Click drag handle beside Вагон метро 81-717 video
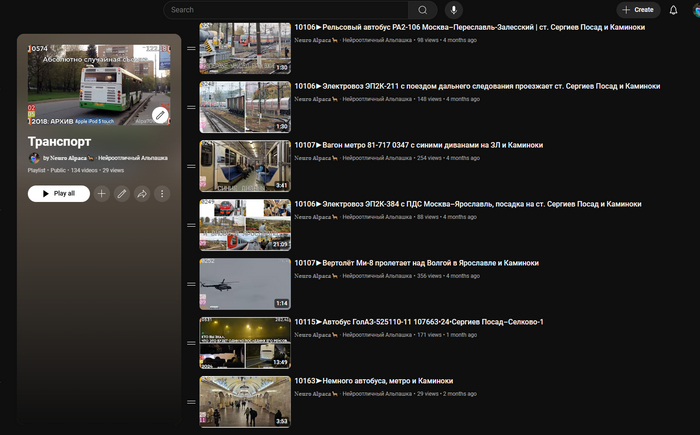 click(x=191, y=166)
